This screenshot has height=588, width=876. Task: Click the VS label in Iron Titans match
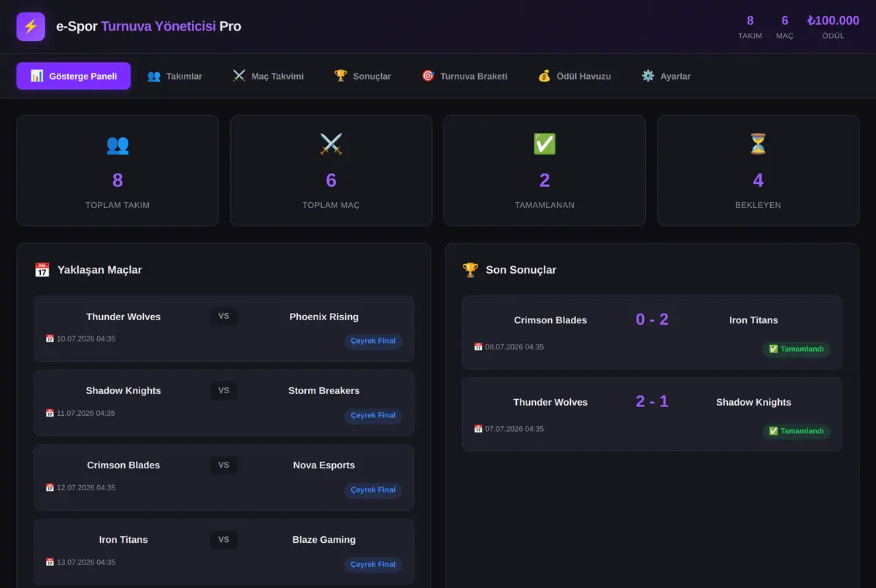coord(223,540)
